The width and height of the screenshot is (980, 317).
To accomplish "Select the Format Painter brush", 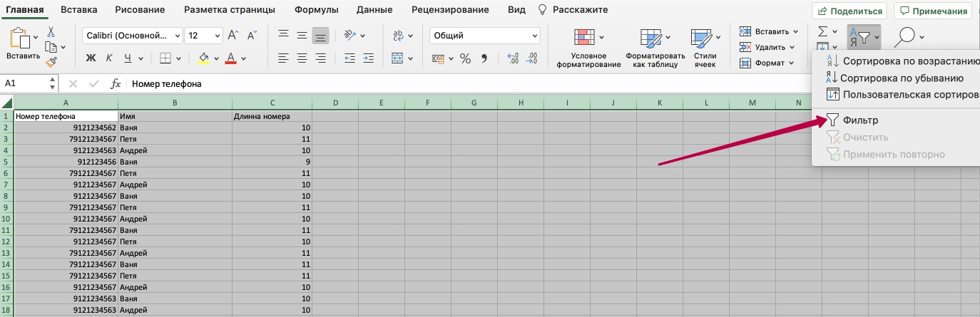I will (x=51, y=62).
